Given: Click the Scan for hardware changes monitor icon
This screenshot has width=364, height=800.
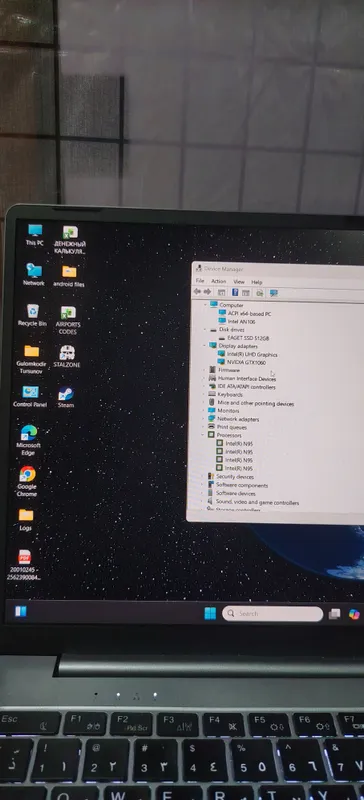Looking at the screenshot, I should (x=274, y=293).
